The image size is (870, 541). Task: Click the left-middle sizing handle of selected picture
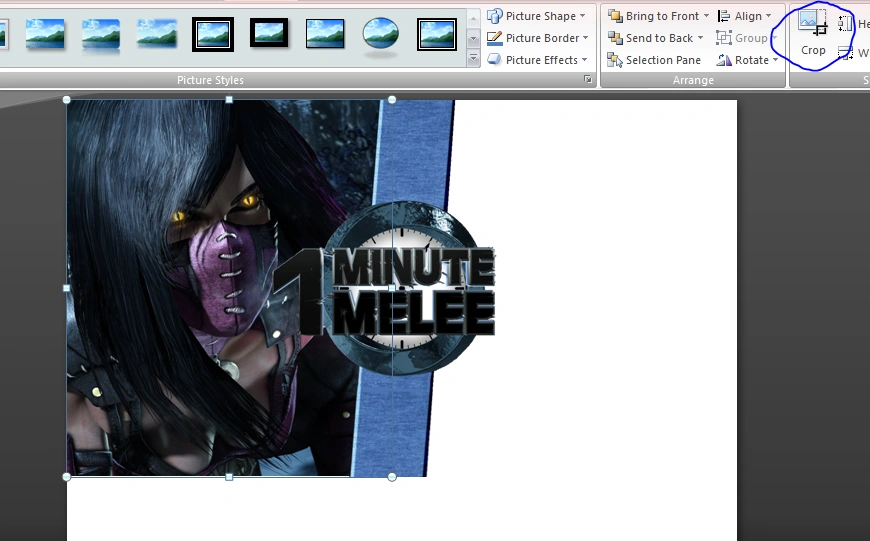(x=67, y=289)
